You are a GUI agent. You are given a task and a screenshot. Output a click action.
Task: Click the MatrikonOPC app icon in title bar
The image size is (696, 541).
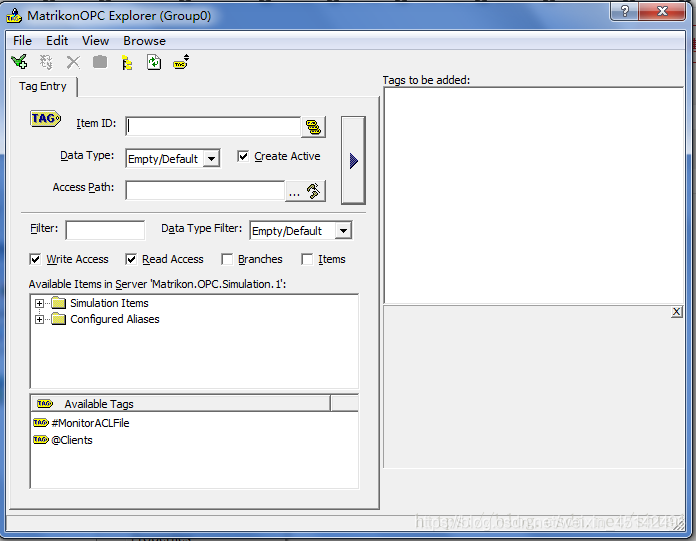[x=14, y=16]
